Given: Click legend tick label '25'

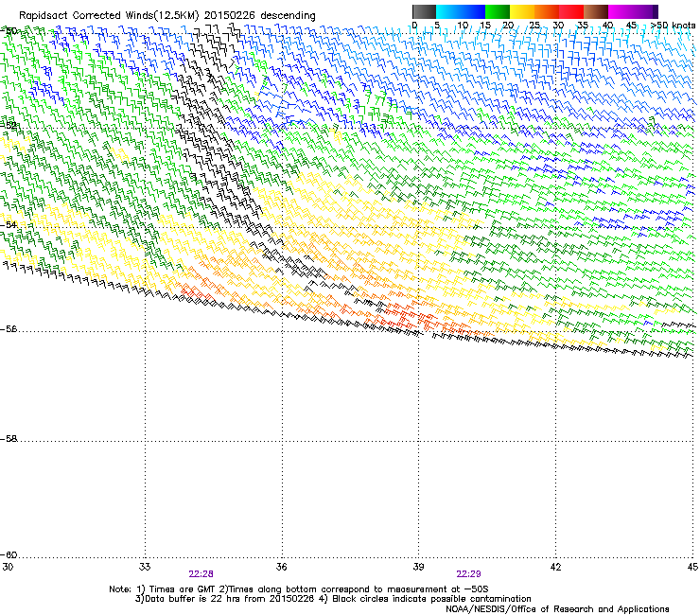Looking at the screenshot, I should 534,25.
